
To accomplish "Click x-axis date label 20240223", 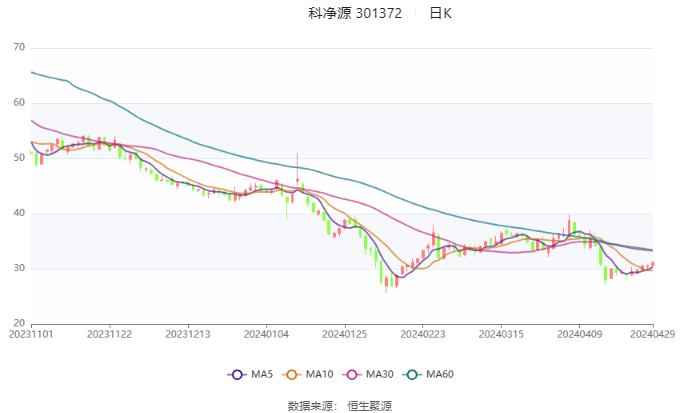I will pos(423,334).
